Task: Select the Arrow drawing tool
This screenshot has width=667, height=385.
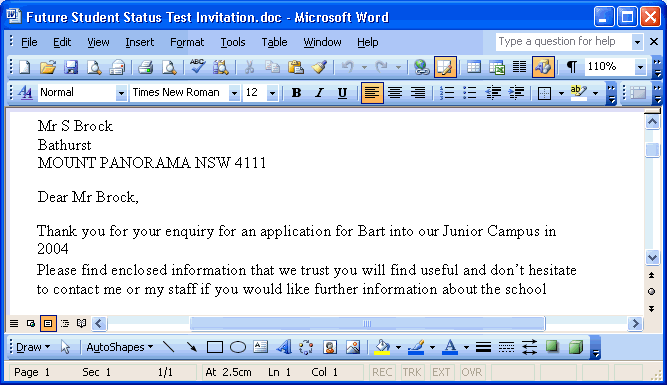Action: click(192, 347)
